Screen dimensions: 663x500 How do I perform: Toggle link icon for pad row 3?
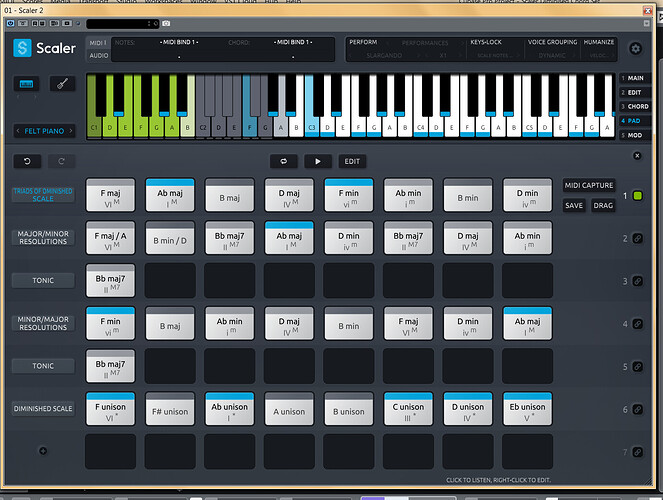click(x=637, y=281)
